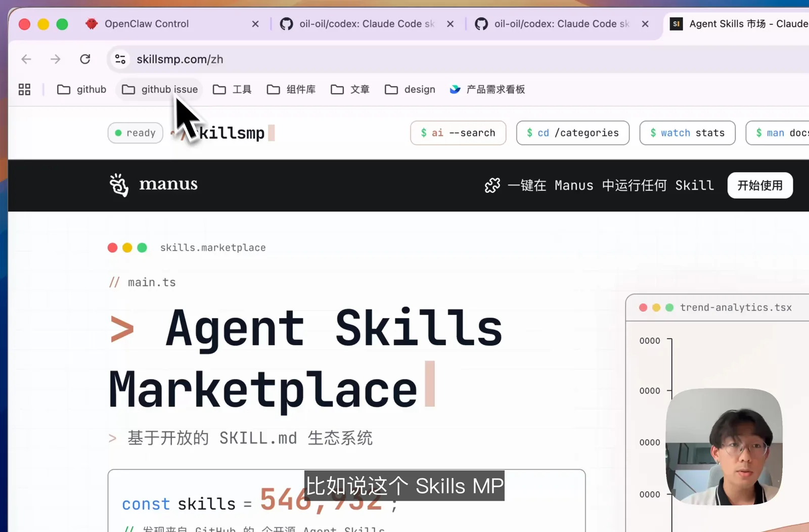Select the Agent Skills 市场 tab

[x=738, y=24]
